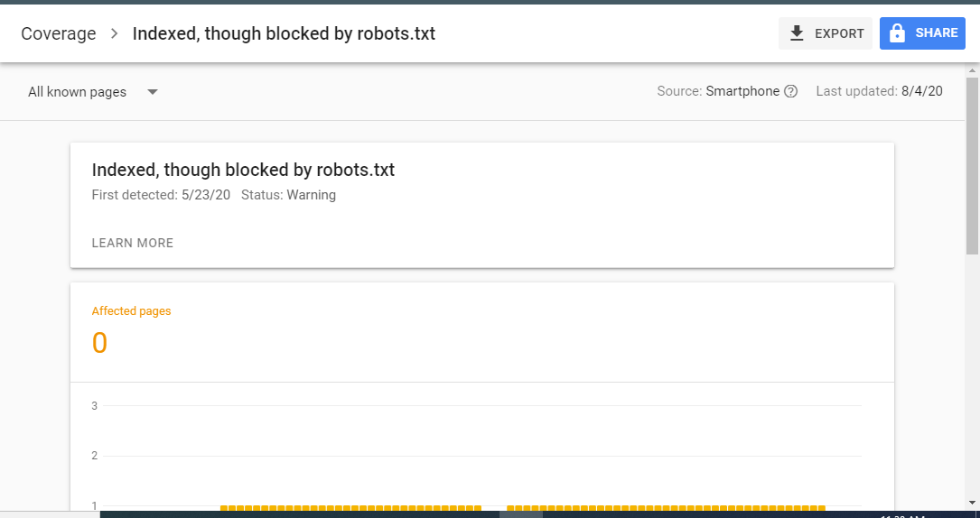
Task: Click the vertical scrollbar down arrow
Action: (972, 502)
